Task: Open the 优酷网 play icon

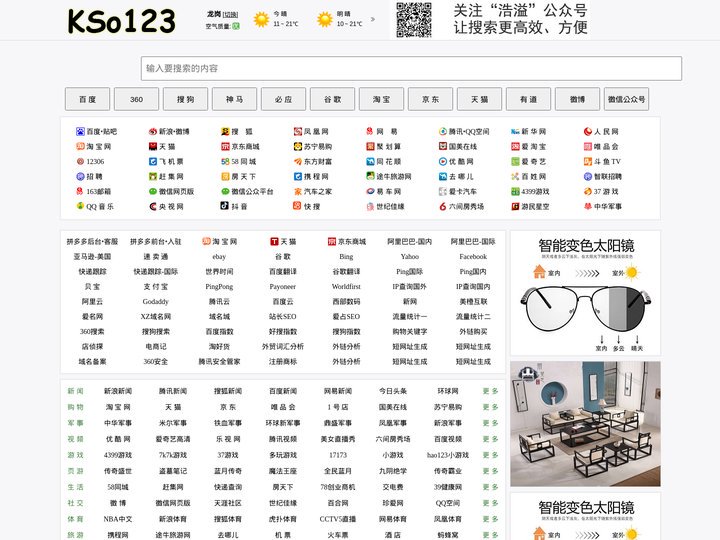Action: click(x=443, y=162)
